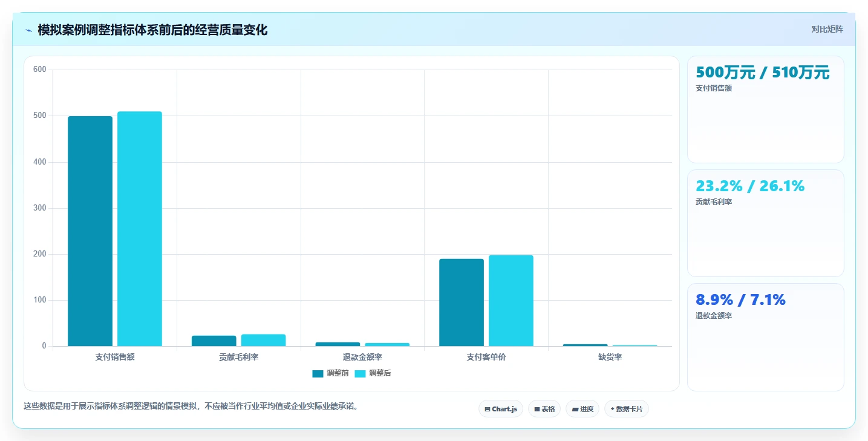Click the 调整前 bar for 贡献毛利率
This screenshot has height=441, width=868.
coord(214,341)
